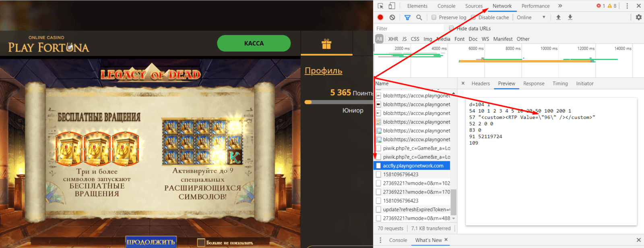
Task: Open the DevTools three-dot customize menu
Action: coord(627,6)
